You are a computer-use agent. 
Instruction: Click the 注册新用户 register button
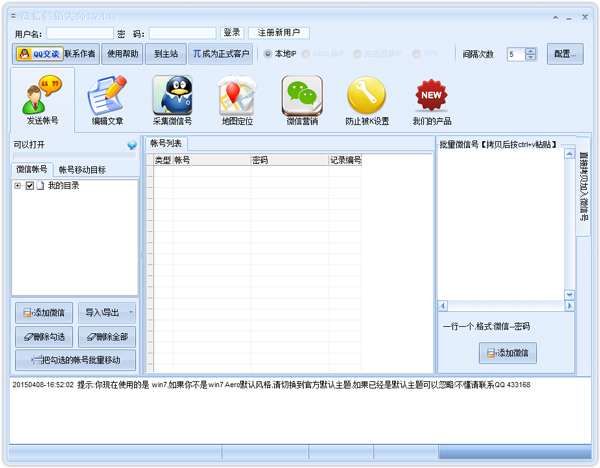[x=279, y=33]
